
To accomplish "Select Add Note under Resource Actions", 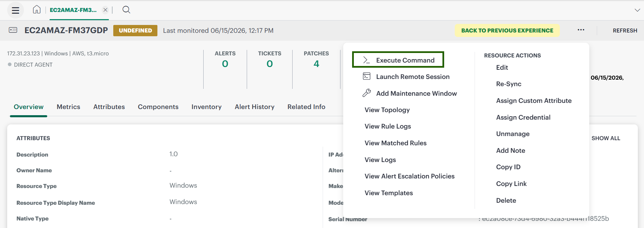I will click(511, 150).
